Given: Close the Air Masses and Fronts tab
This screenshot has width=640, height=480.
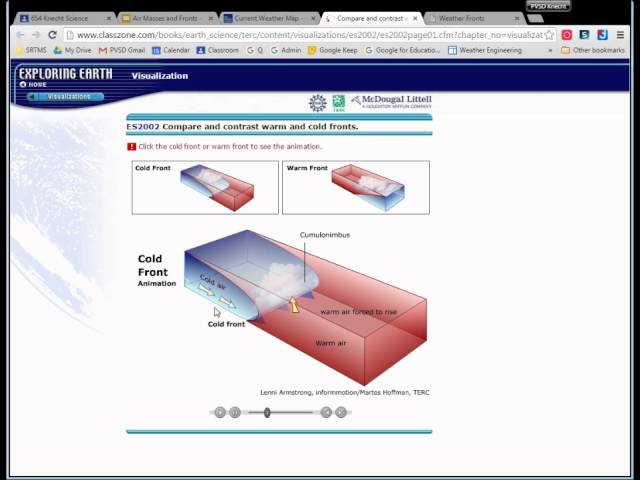Looking at the screenshot, I should [x=211, y=18].
